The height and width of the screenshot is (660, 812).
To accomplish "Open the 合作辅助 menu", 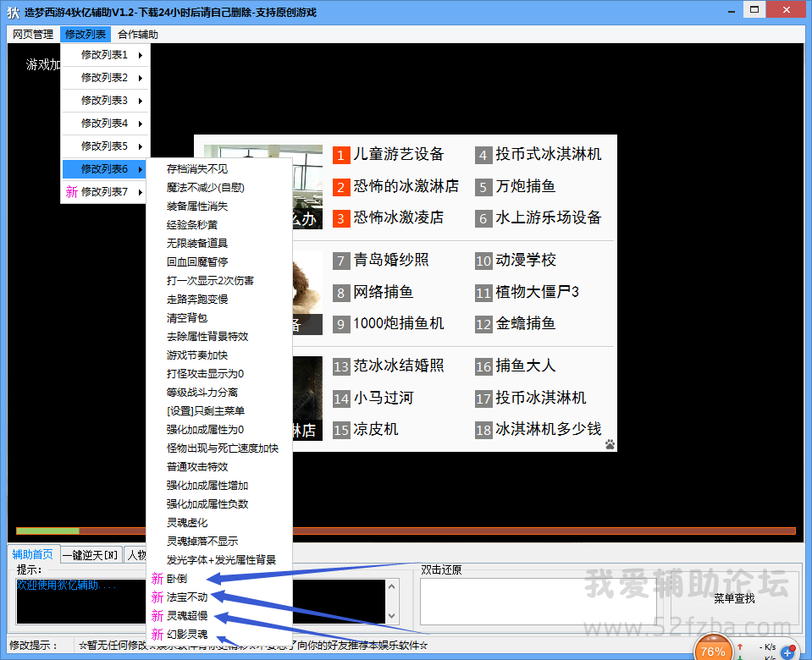I will click(138, 35).
